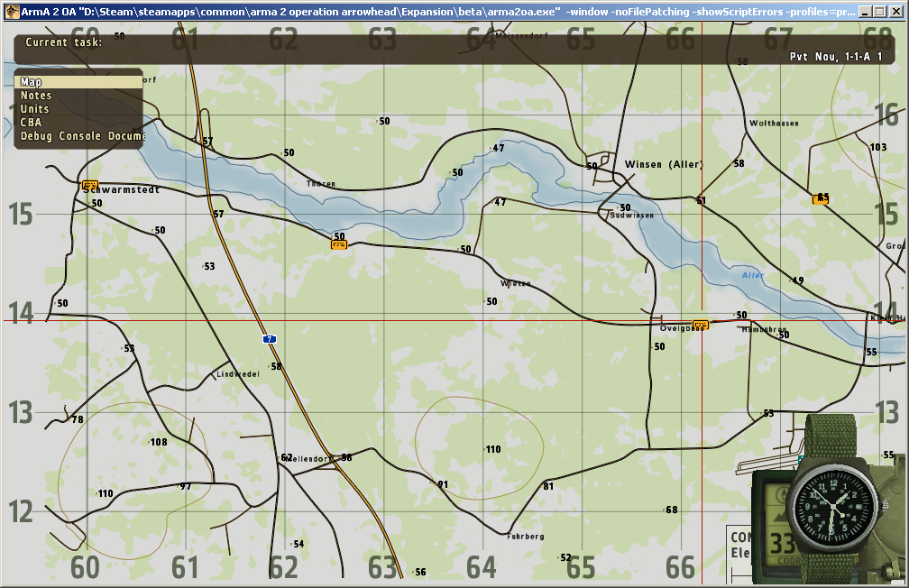Click the wristwatch dial on the map
Image resolution: width=909 pixels, height=588 pixels.
(834, 504)
